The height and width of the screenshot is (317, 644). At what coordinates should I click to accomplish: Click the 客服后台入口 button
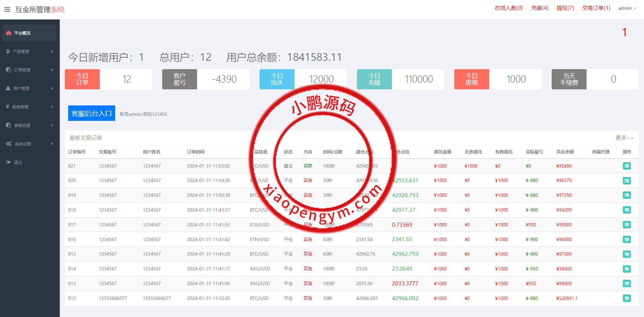[x=91, y=114]
